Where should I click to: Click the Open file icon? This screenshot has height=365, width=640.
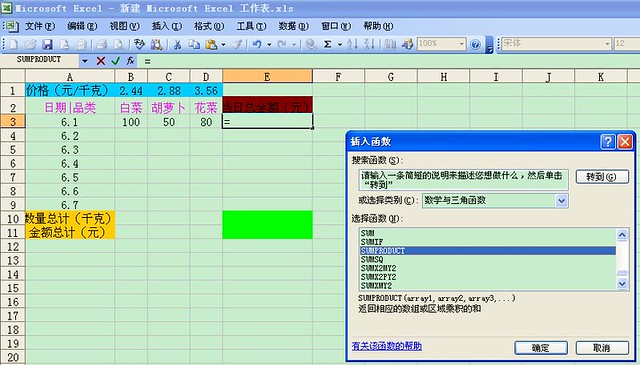click(31, 44)
